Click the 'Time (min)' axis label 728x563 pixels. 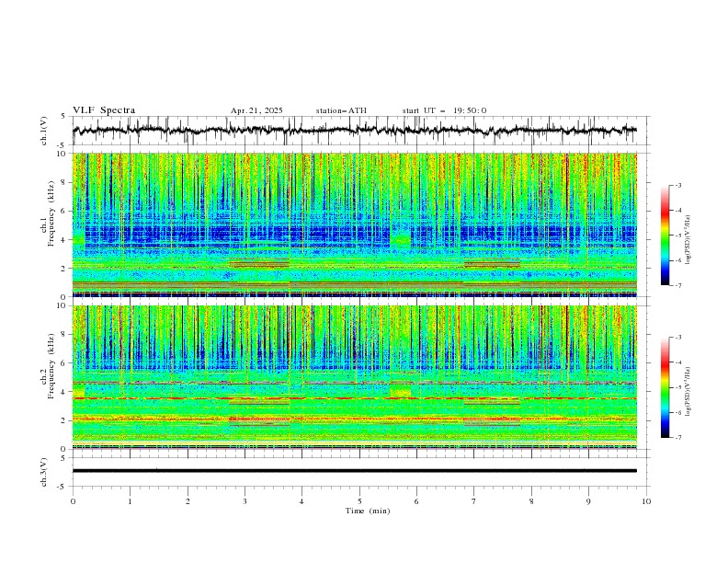coord(368,511)
